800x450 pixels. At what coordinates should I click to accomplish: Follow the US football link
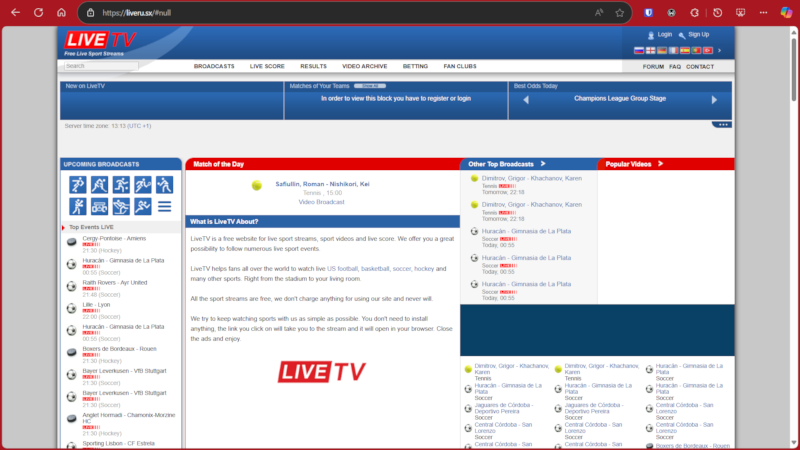click(342, 268)
